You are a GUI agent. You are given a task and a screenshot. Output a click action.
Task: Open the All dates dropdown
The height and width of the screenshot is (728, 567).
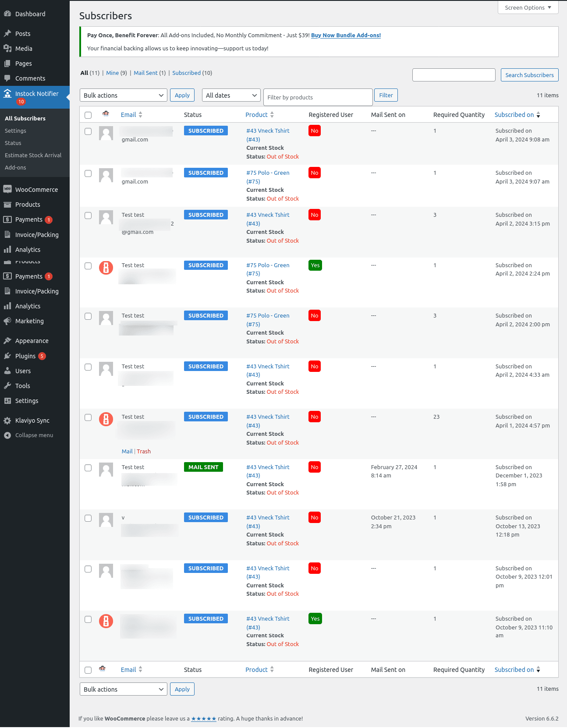(x=231, y=95)
